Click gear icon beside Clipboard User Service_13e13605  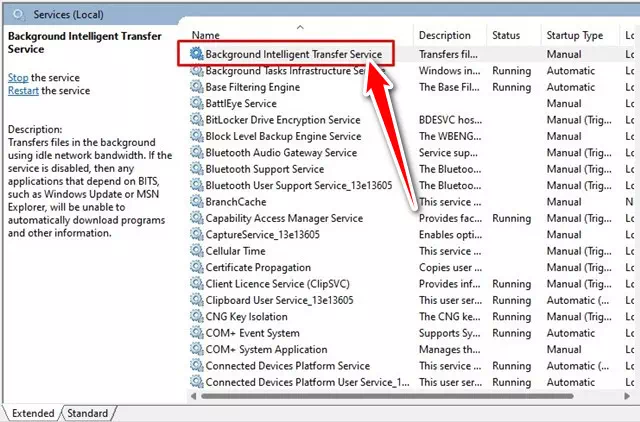[196, 300]
